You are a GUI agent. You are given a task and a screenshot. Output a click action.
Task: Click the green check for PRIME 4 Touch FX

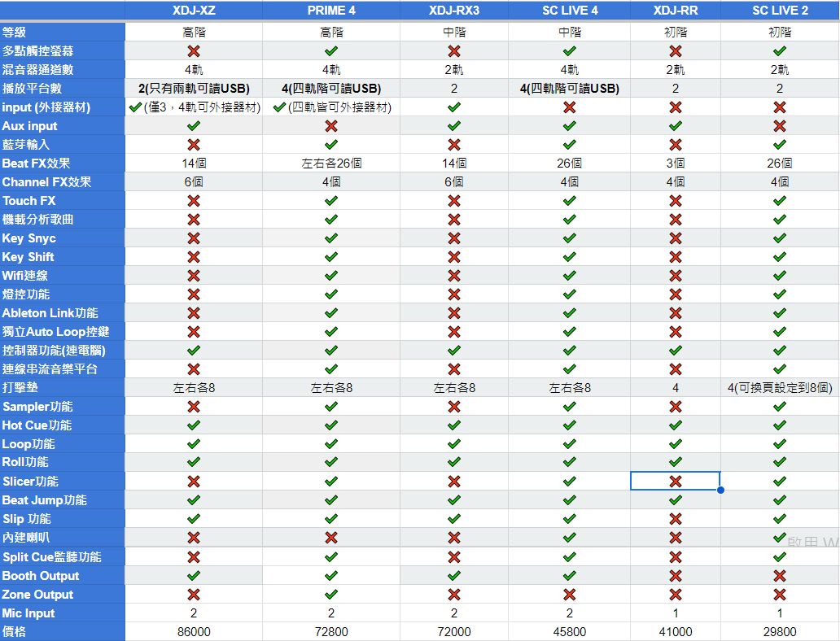(331, 201)
